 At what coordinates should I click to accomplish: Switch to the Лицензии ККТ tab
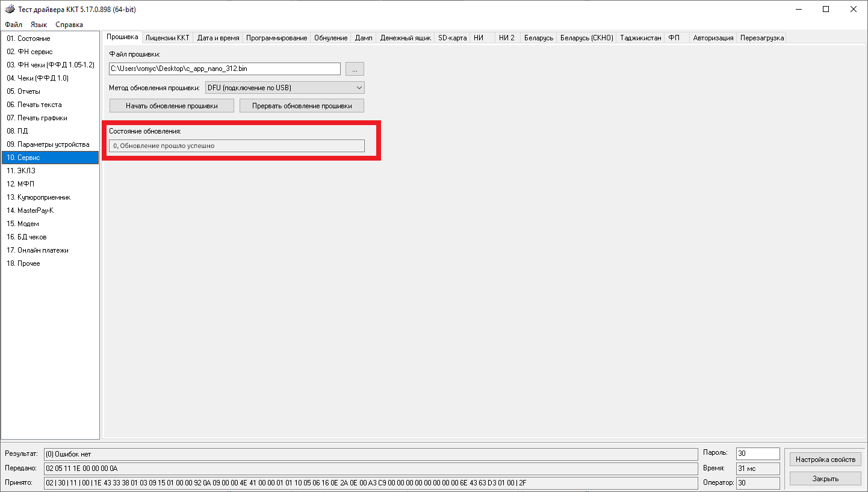pos(167,38)
